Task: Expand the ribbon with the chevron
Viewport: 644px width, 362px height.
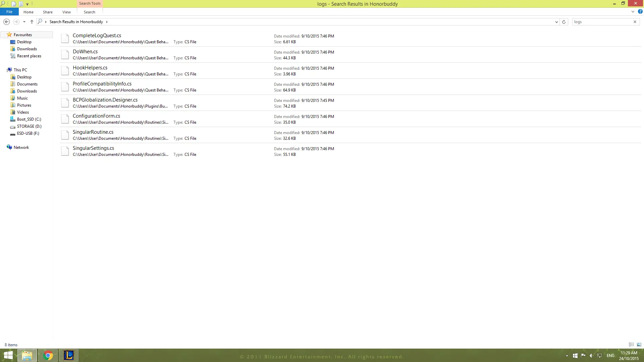Action: coord(633,12)
